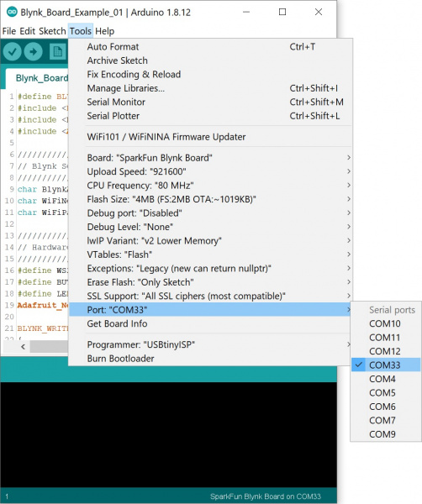This screenshot has height=504, width=422.
Task: Choose Fix Encoding & Reload
Action: point(211,74)
